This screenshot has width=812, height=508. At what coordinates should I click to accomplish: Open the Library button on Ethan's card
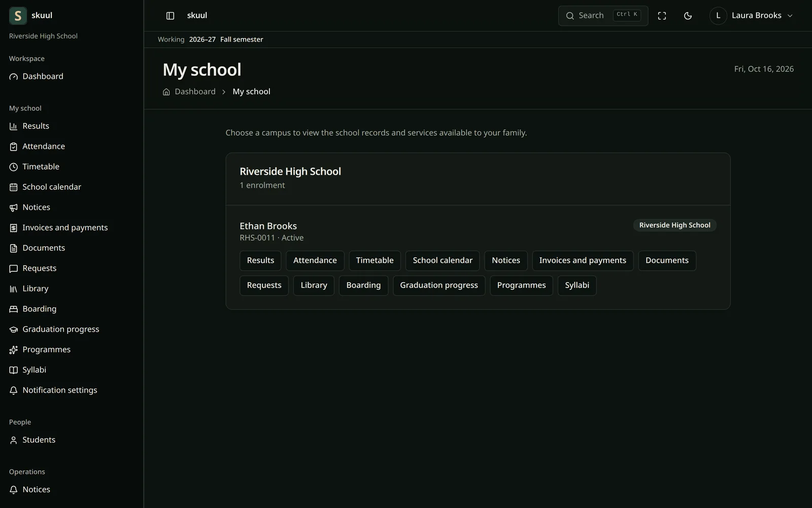click(314, 285)
